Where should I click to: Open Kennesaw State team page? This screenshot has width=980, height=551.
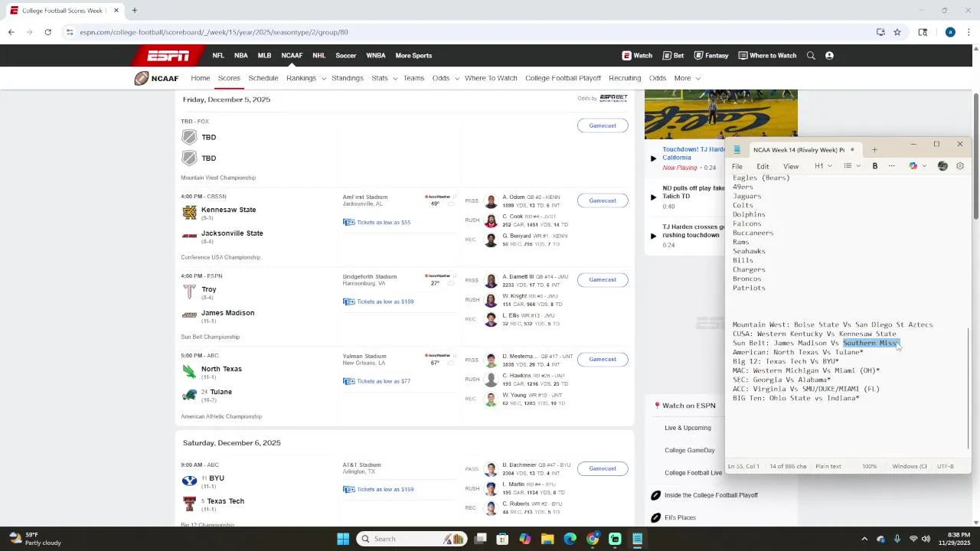tap(228, 210)
